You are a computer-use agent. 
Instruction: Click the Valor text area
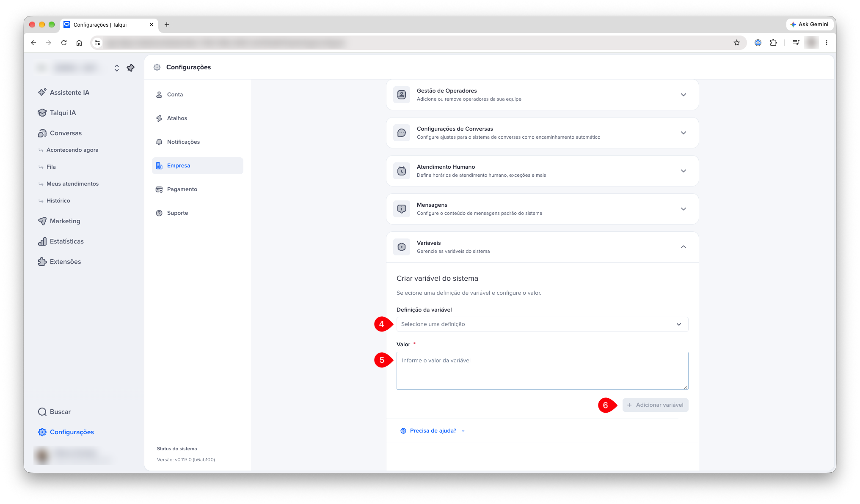(x=542, y=371)
